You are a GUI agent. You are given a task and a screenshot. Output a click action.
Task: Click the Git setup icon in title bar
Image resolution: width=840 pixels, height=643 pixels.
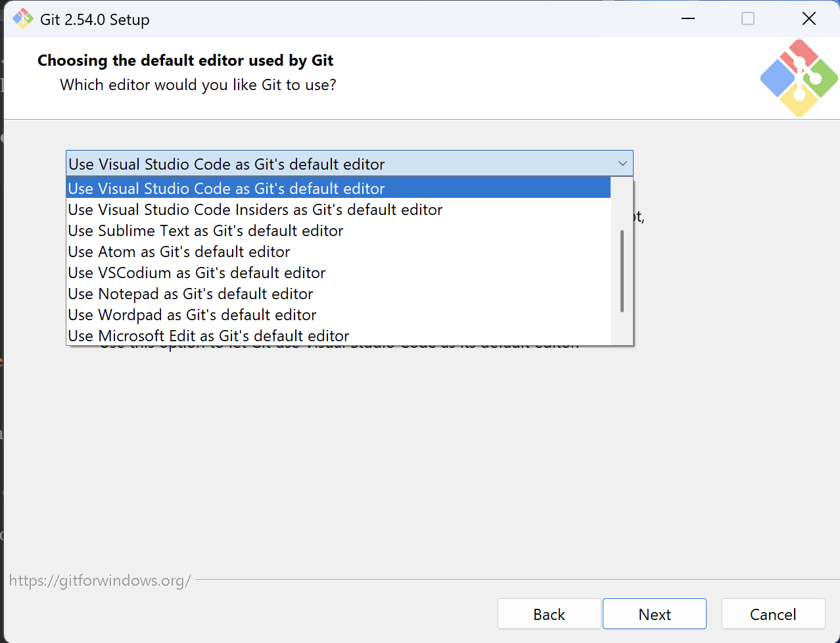click(22, 18)
